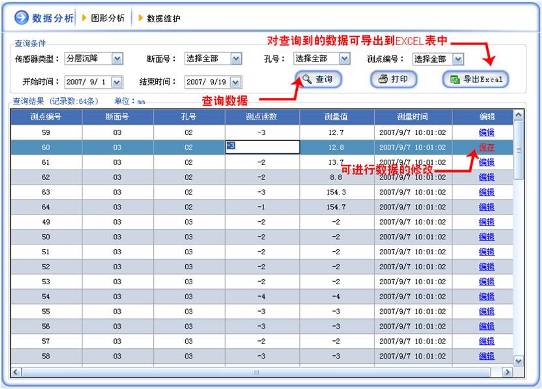Click the 导出Excel button
542x389 pixels.
[476, 79]
